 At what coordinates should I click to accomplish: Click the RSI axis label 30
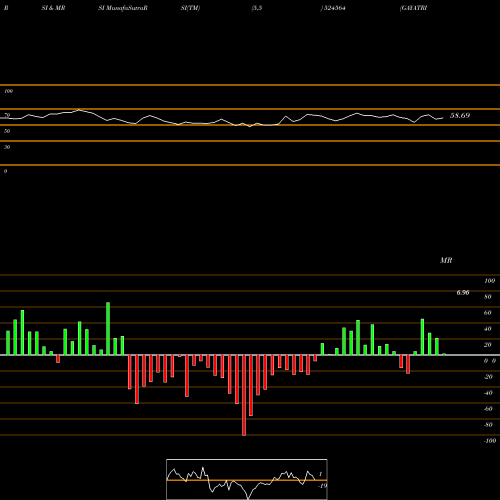click(7, 147)
